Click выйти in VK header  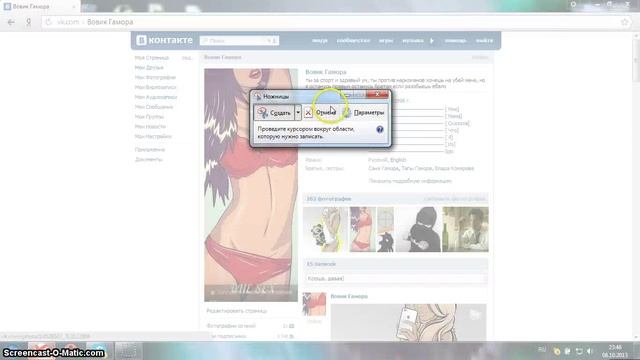pos(484,41)
